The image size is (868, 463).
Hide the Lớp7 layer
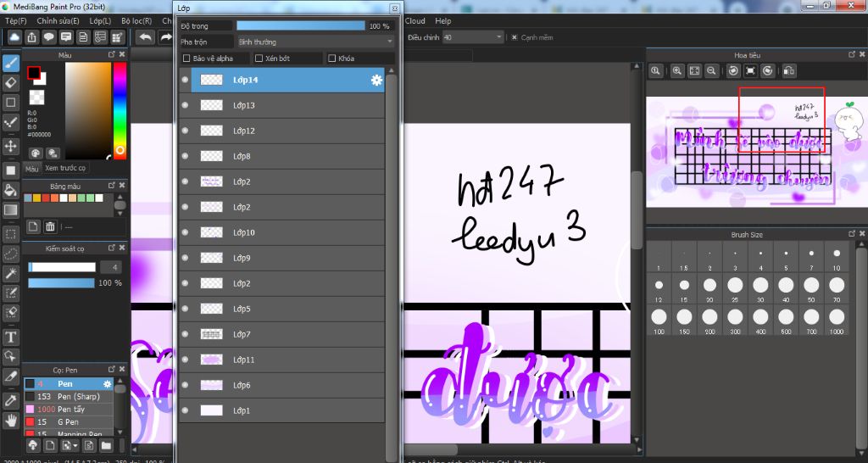(x=185, y=334)
